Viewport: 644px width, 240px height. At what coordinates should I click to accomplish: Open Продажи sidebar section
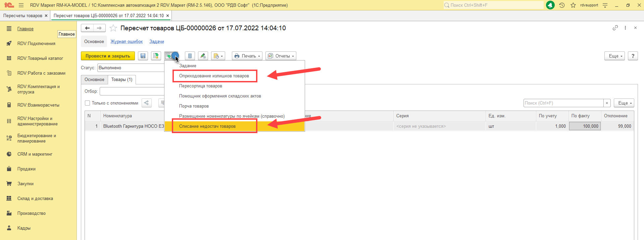pyautogui.click(x=27, y=169)
